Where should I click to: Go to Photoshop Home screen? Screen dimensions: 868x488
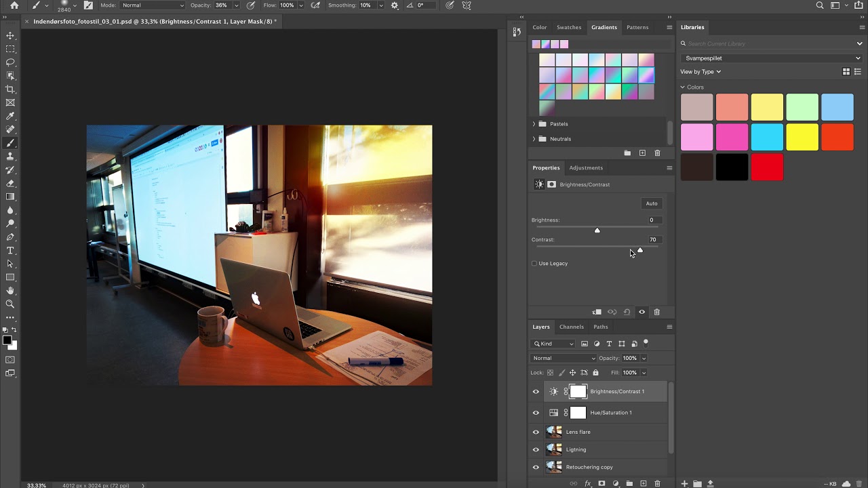[x=14, y=5]
